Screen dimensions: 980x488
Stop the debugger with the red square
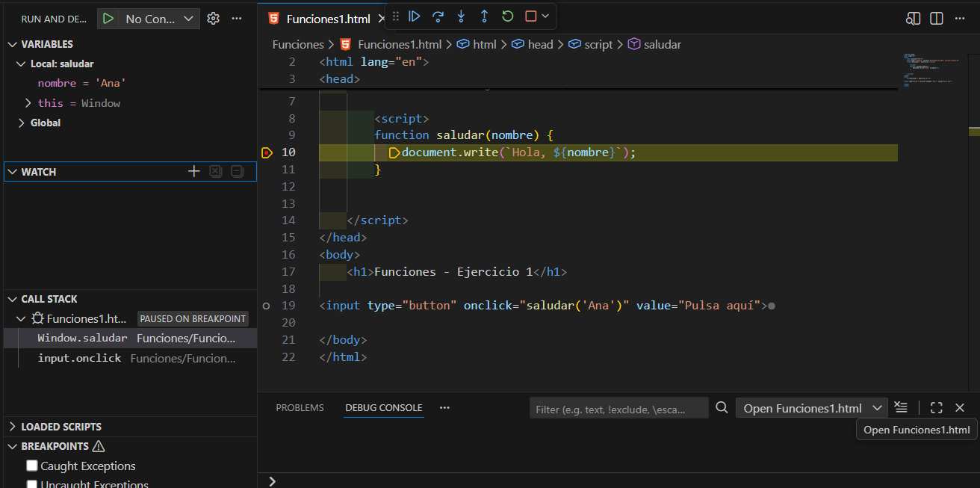pyautogui.click(x=530, y=16)
